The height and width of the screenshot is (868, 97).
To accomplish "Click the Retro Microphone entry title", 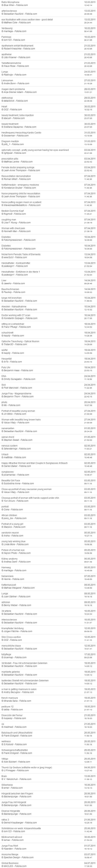I will tap(10, 2).
